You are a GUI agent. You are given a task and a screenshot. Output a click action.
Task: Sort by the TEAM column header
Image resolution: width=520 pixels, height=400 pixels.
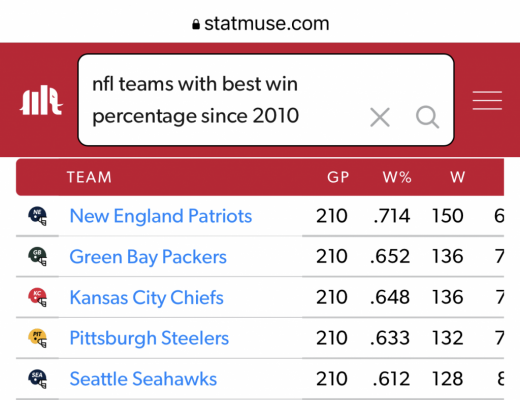pos(89,177)
